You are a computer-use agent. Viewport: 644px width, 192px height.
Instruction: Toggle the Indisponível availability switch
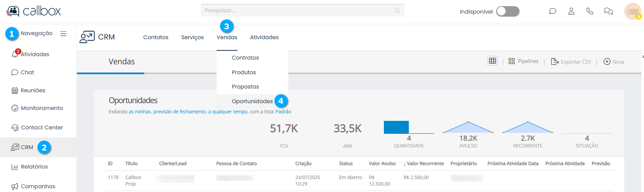click(507, 11)
